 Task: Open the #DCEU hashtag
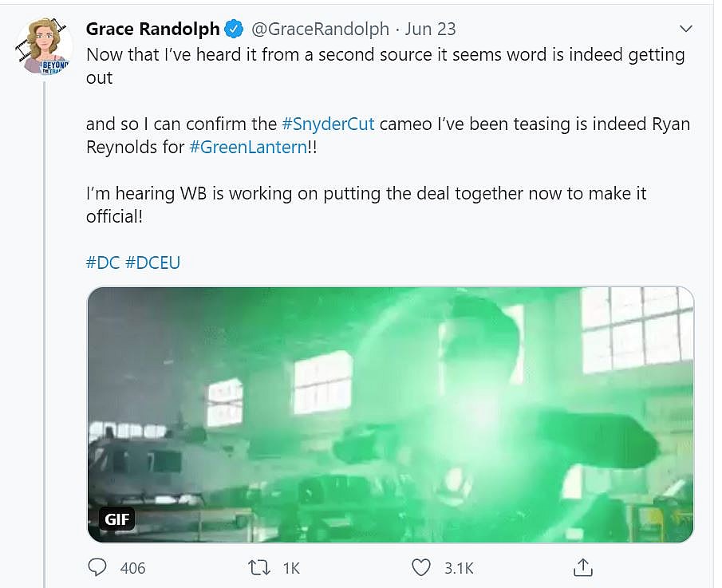pos(153,262)
